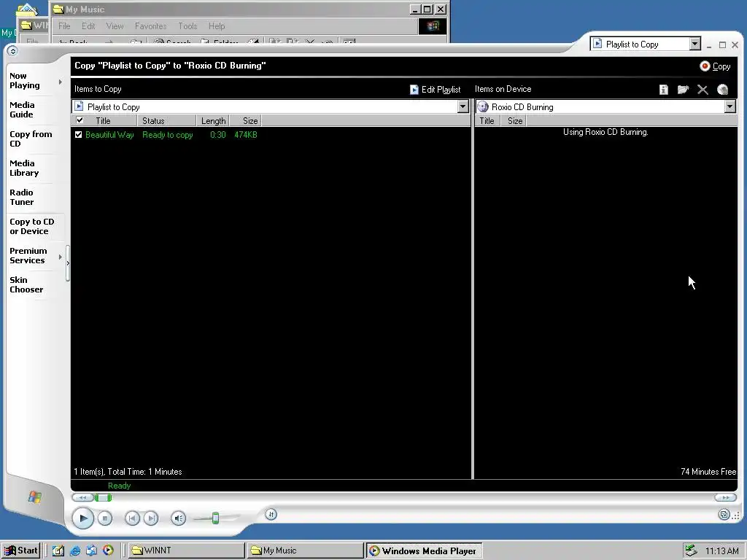747x560 pixels.
Task: Open the Help menu in My Music window
Action: click(217, 26)
